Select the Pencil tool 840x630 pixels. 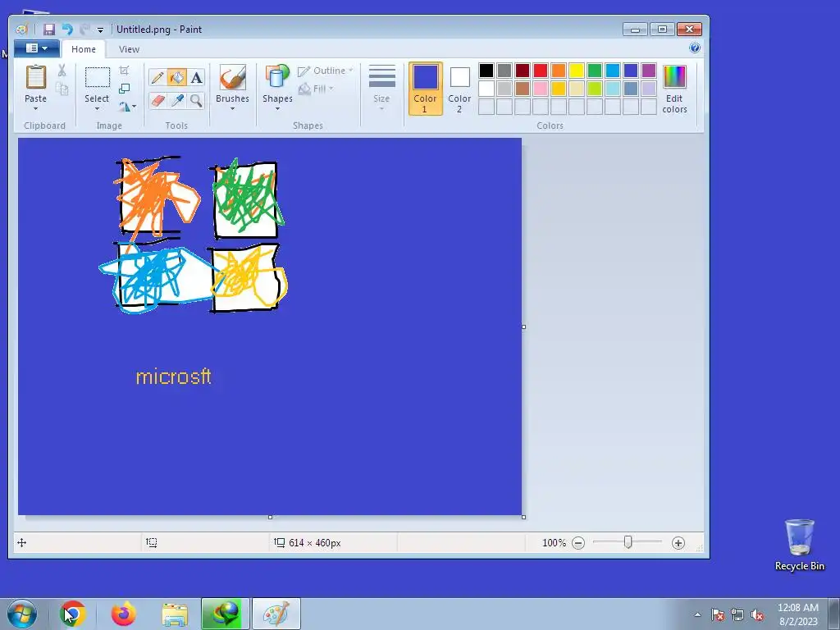157,78
